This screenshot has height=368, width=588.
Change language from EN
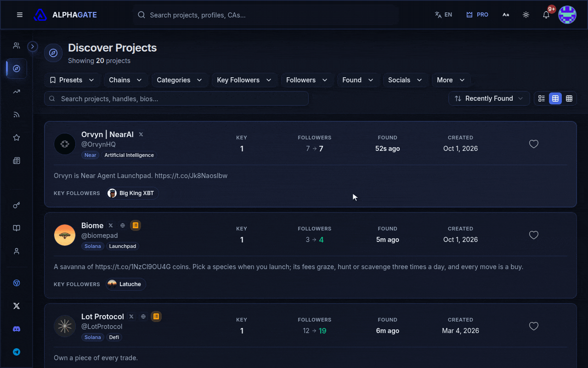(443, 15)
